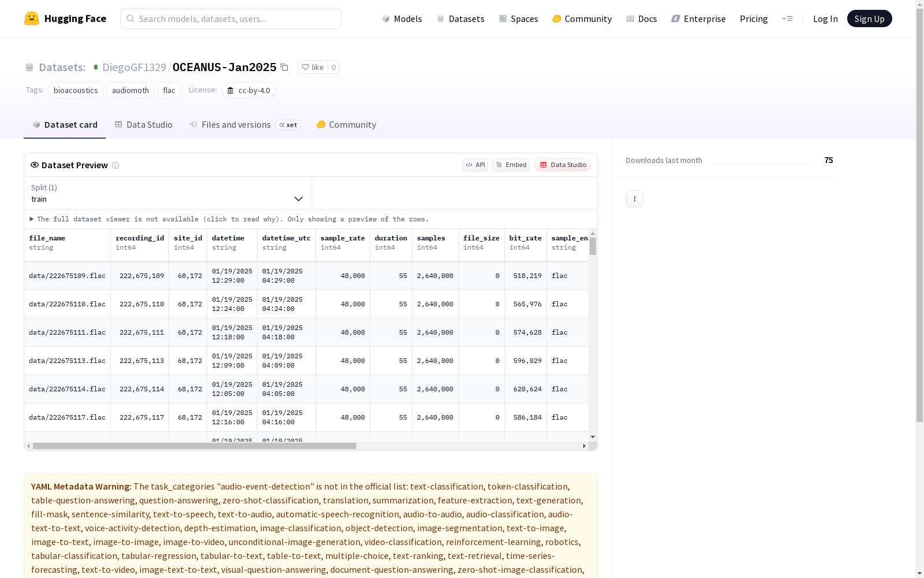
Task: Open the DiegoGF1329 profile link
Action: (x=134, y=67)
